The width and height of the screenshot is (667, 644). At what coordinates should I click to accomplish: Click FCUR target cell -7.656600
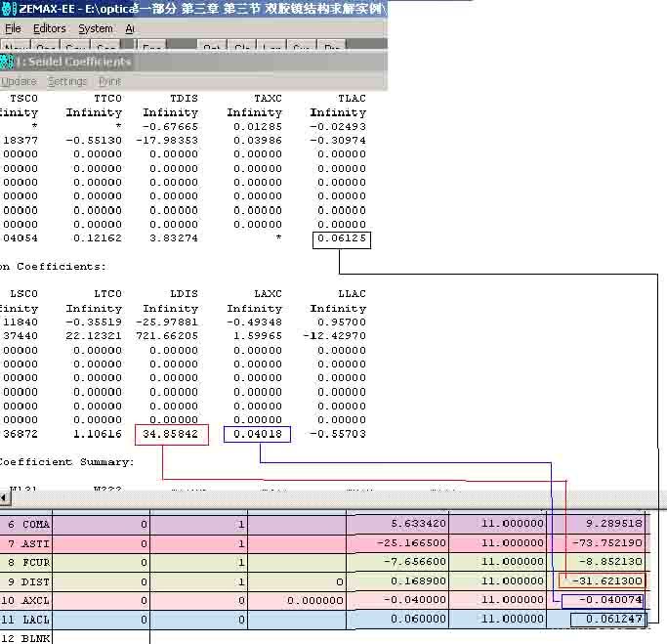(397, 562)
